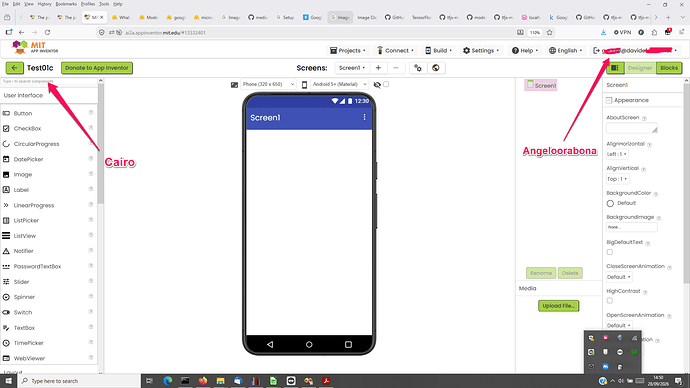The width and height of the screenshot is (690, 388).
Task: Click the green back arrow button
Action: point(15,68)
